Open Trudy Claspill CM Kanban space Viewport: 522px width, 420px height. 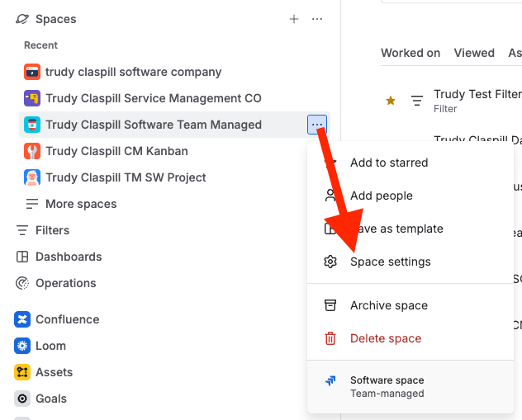pos(116,151)
